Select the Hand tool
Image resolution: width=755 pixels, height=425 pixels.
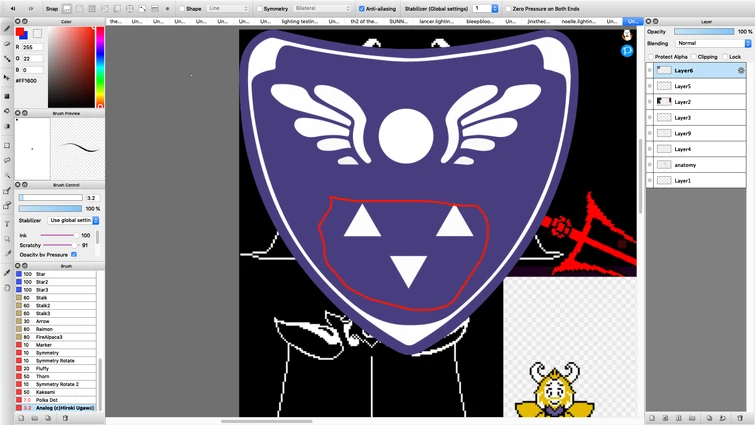7,288
